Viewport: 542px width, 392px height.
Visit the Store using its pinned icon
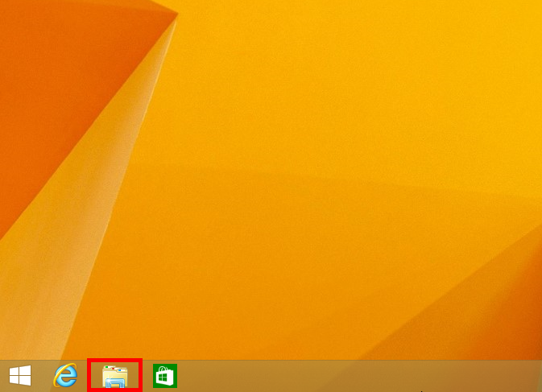(x=165, y=376)
